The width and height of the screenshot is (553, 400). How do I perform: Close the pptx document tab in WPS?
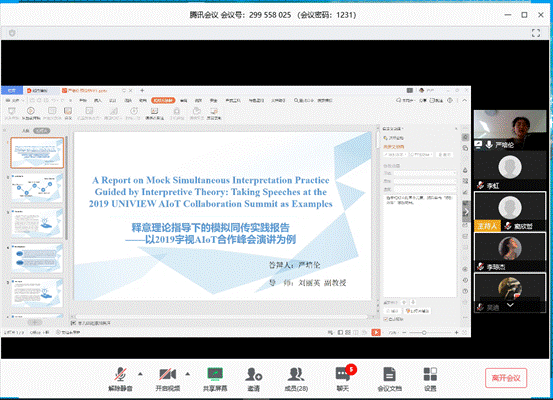(x=130, y=91)
